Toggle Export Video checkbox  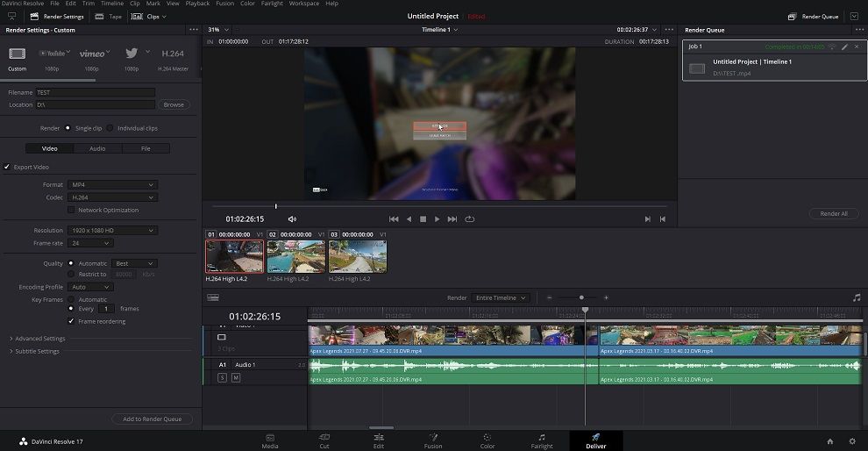(7, 167)
